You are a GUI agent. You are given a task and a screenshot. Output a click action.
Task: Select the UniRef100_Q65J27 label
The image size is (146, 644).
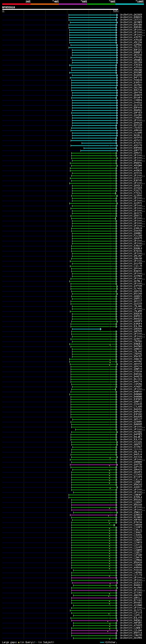131,420
